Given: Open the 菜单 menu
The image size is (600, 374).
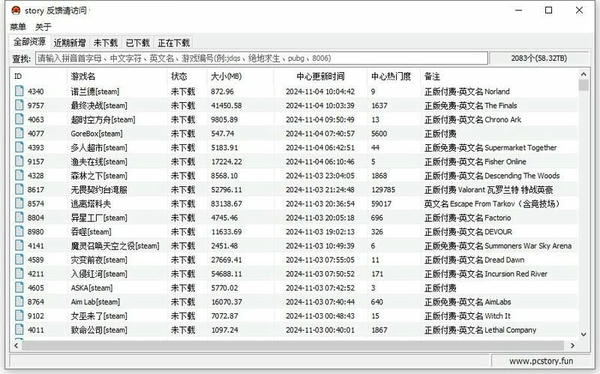Looking at the screenshot, I should click(x=18, y=27).
